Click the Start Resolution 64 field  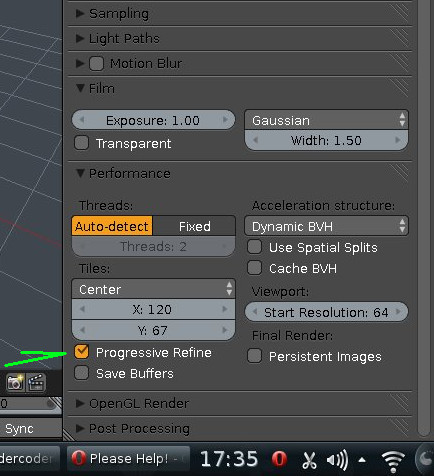[x=326, y=312]
